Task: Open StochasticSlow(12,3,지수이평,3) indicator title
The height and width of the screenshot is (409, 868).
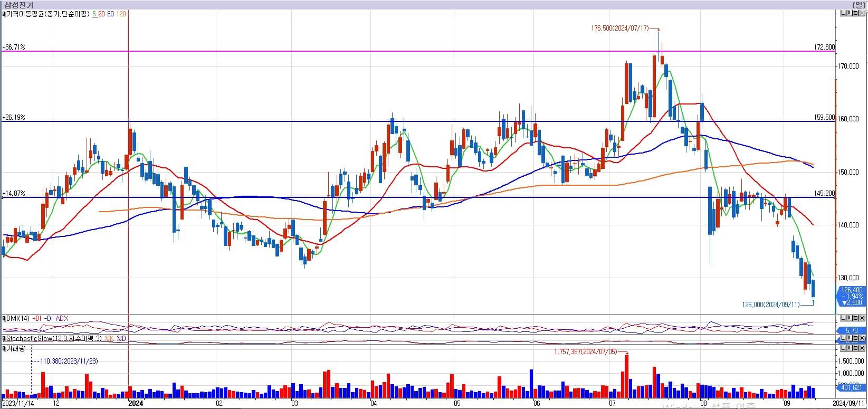Action: click(x=54, y=338)
